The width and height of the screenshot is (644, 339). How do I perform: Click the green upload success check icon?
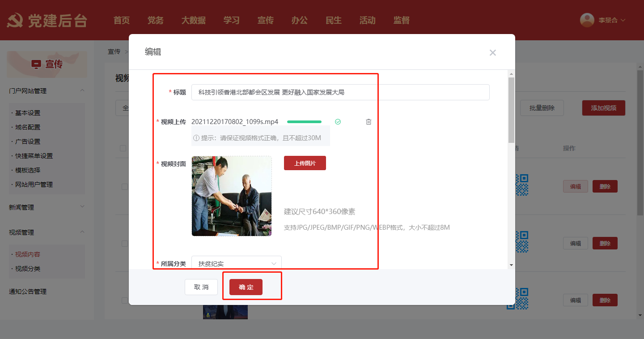click(x=338, y=122)
